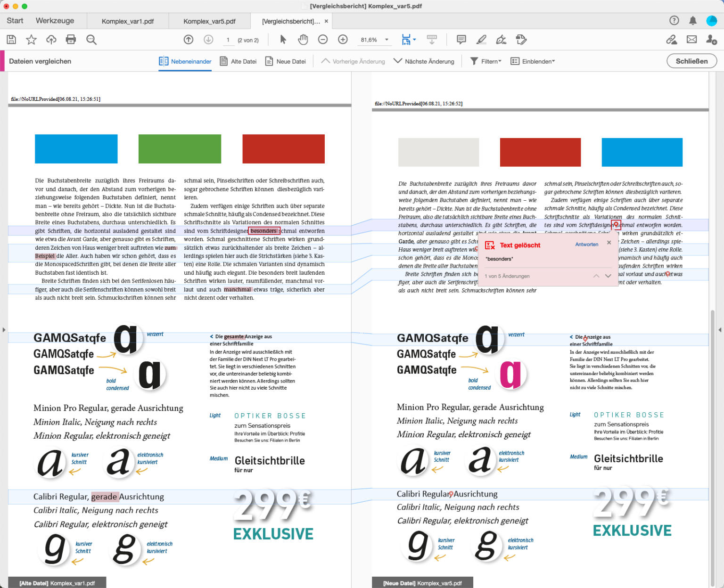Screen dimensions: 724x588
Task: Show only the Neue Datei view
Action: tap(286, 61)
